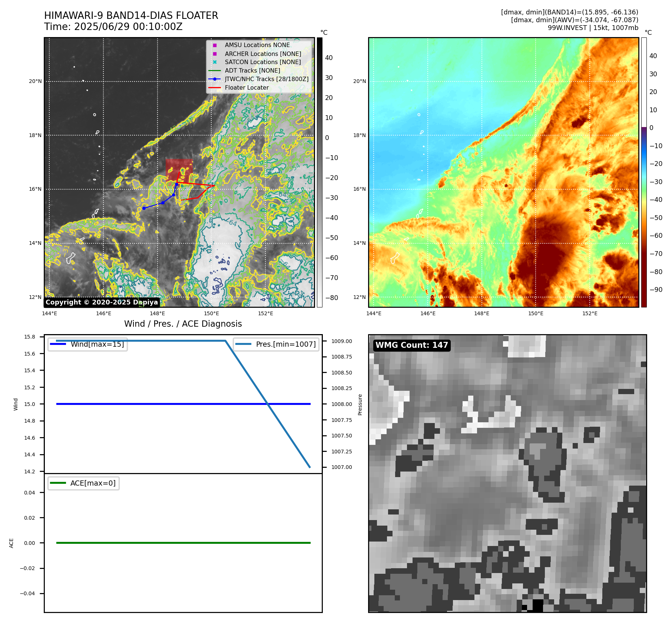Click the 20°N latitude label on left map

[x=36, y=81]
